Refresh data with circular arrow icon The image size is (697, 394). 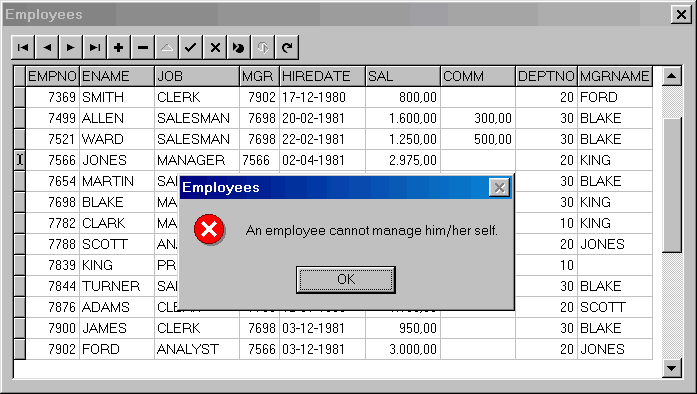click(287, 47)
